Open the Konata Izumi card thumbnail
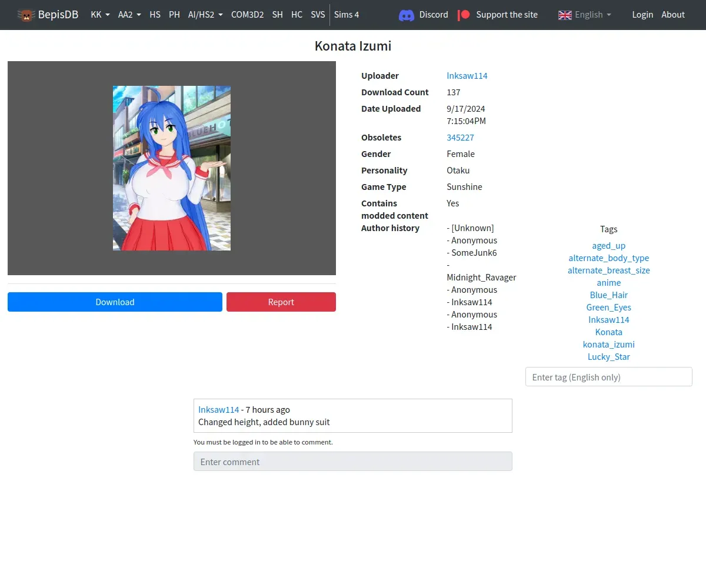 point(172,168)
